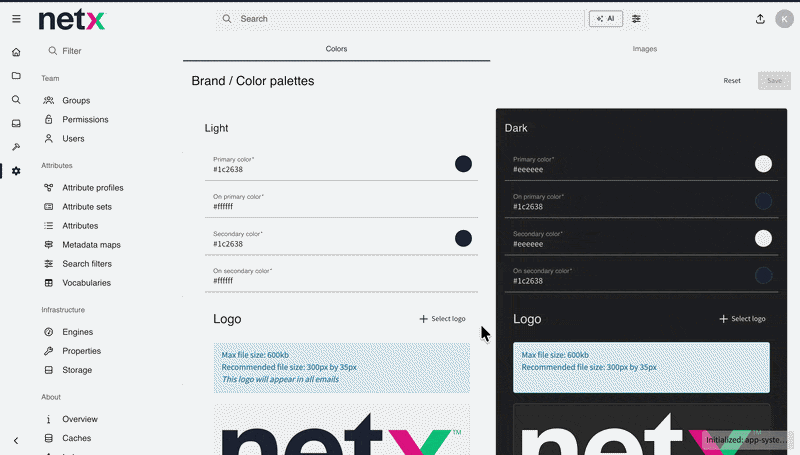Open Groups settings

coord(76,100)
